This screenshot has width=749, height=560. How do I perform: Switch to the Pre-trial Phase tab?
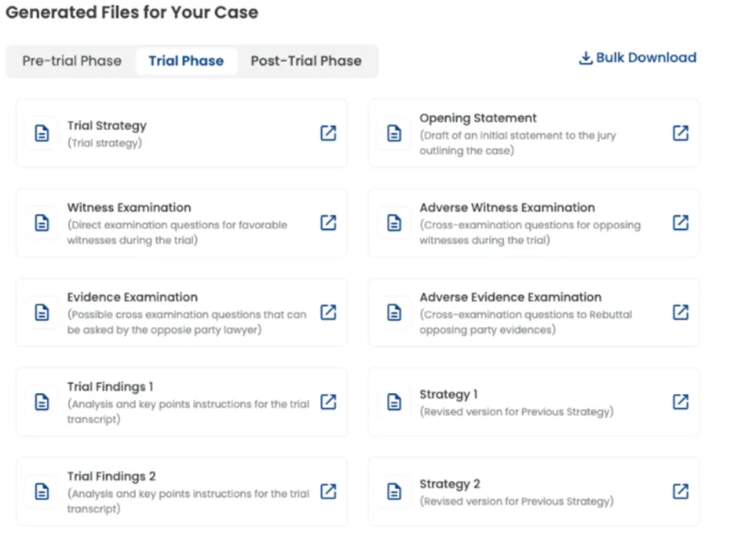(72, 62)
